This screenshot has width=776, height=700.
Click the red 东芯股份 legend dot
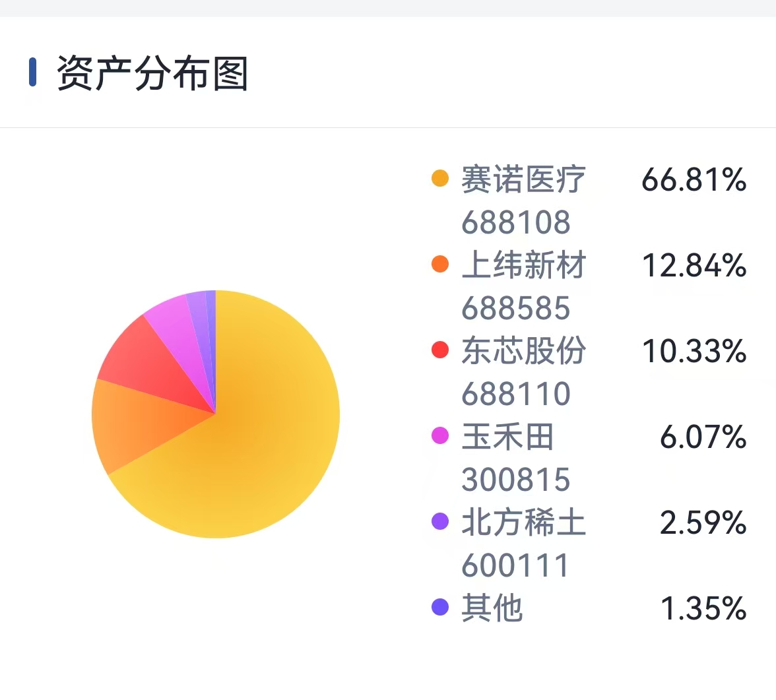click(x=440, y=350)
